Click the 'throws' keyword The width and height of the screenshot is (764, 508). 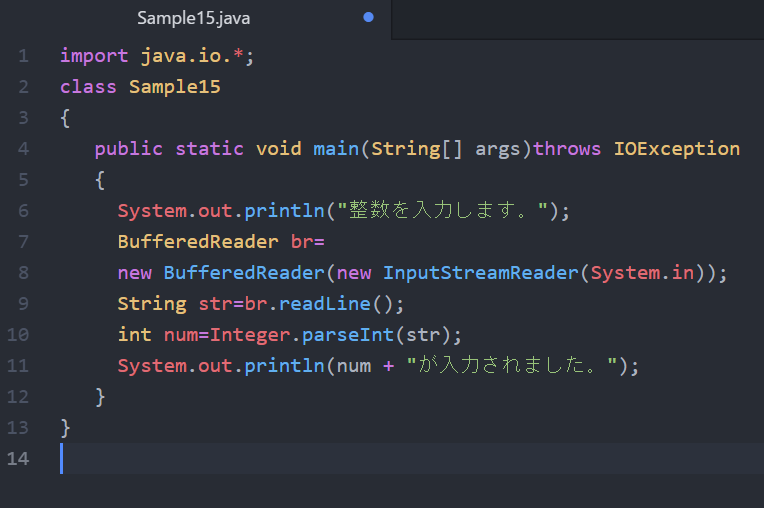point(567,149)
